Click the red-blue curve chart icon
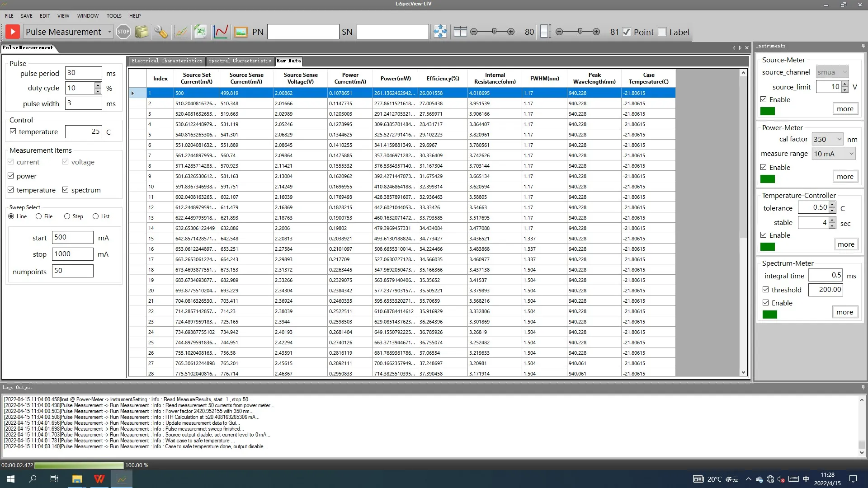The width and height of the screenshot is (868, 488). coord(221,32)
